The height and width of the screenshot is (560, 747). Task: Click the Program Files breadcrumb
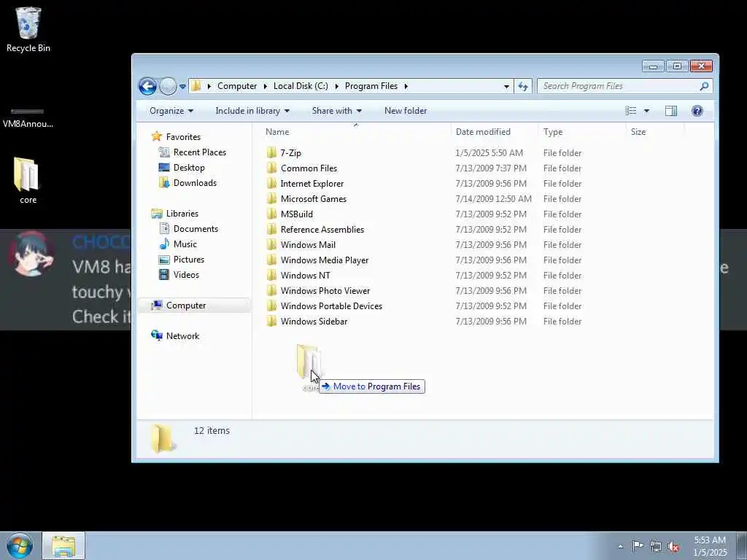[371, 86]
